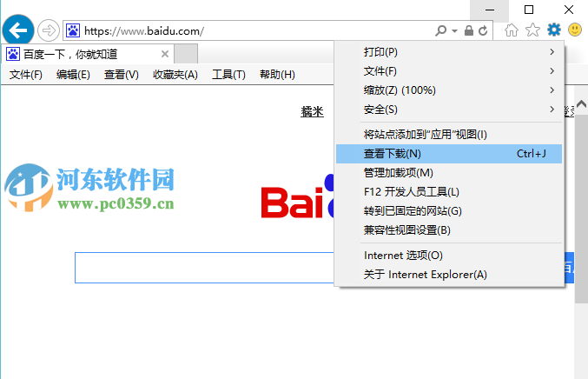The image size is (588, 379).
Task: Go back with the blue arrow button
Action: [18, 30]
